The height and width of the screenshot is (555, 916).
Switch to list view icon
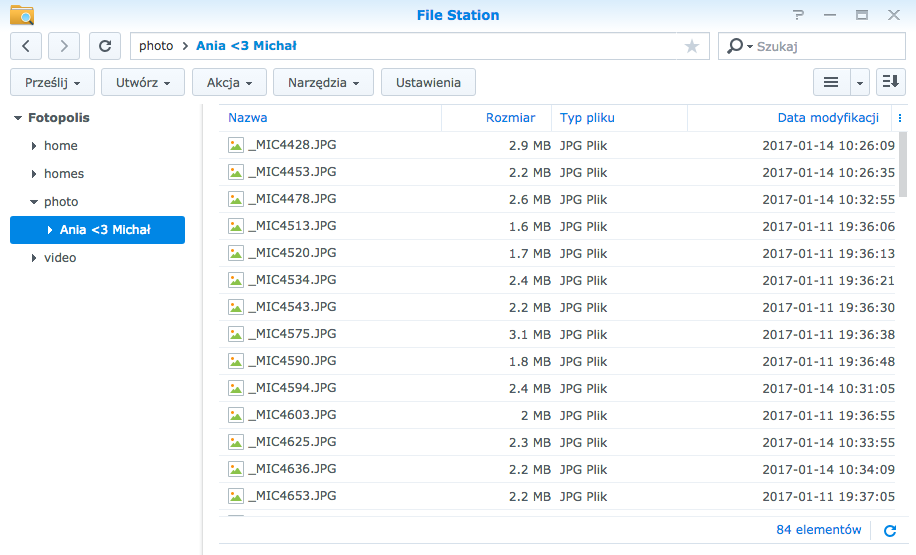(x=831, y=82)
